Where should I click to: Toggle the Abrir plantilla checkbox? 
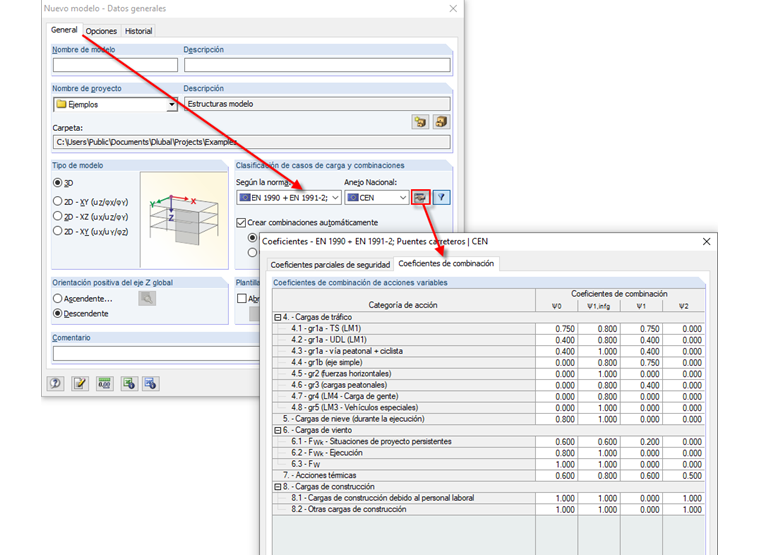click(242, 299)
